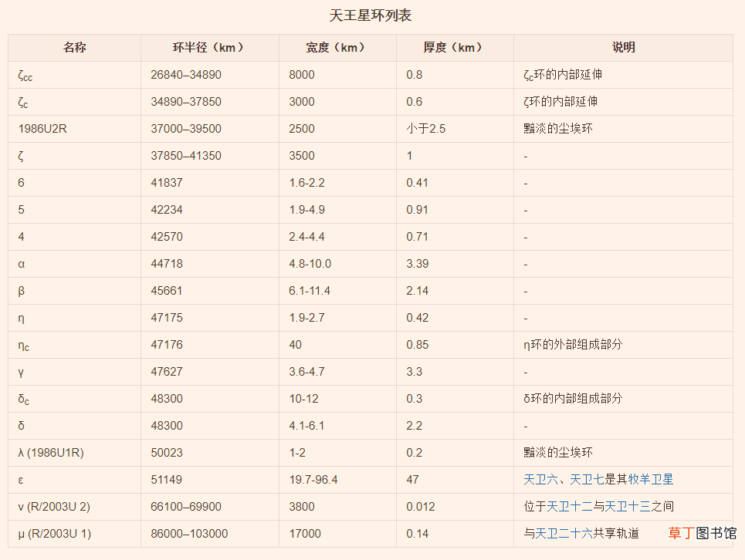The width and height of the screenshot is (745, 560).
Task: Select radius value 41837
Action: 167,183
